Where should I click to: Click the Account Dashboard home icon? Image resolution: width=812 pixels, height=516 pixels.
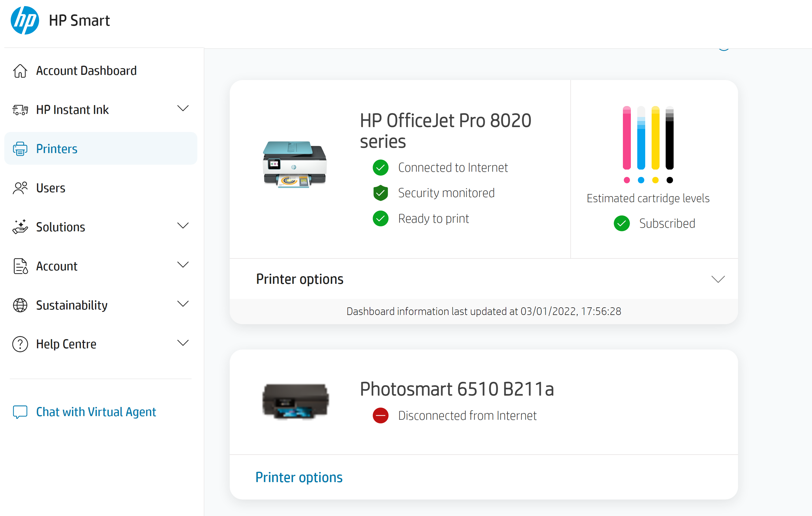click(x=20, y=71)
